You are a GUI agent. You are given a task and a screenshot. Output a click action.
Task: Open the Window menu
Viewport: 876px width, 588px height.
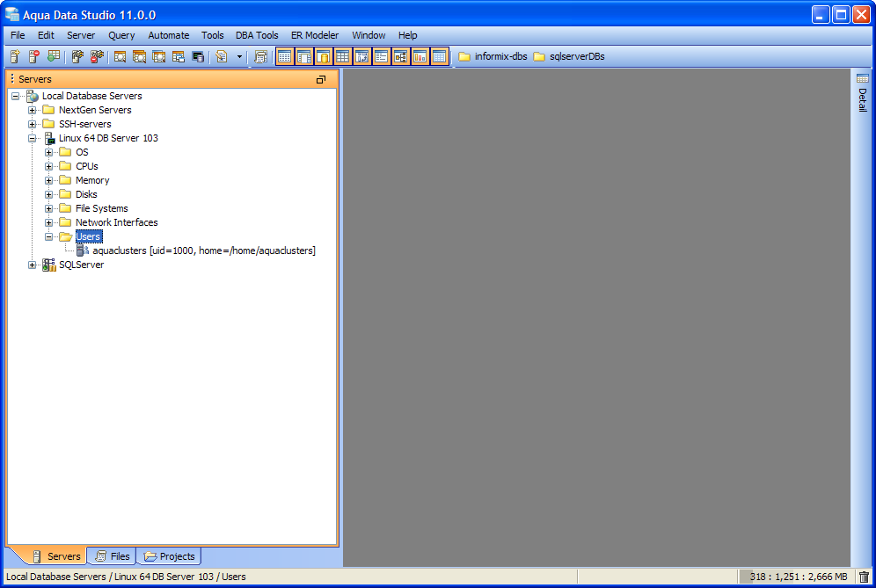pos(369,35)
